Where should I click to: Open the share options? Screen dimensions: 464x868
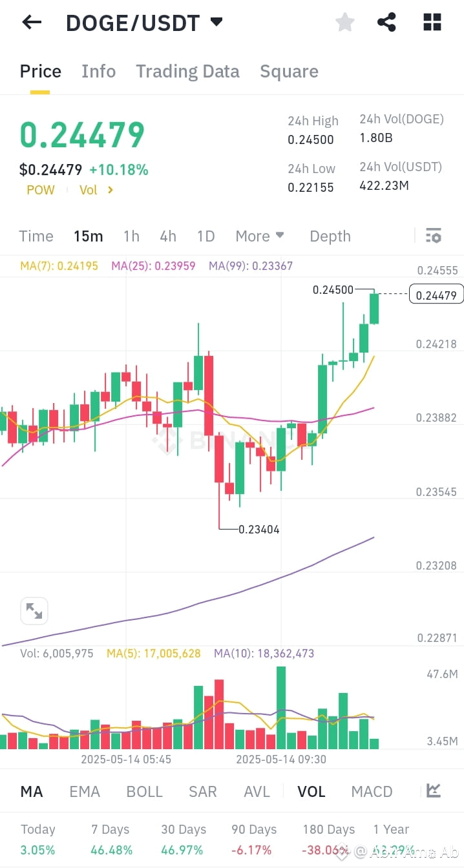tap(386, 22)
